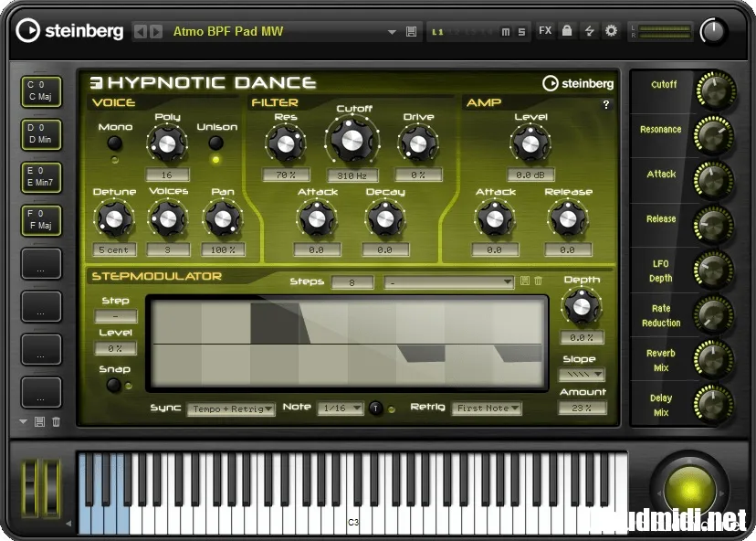
Task: Click the lightning bolt icon in header
Action: 589,31
